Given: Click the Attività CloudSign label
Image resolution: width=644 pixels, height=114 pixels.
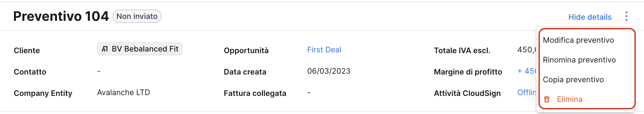Looking at the screenshot, I should [x=467, y=93].
